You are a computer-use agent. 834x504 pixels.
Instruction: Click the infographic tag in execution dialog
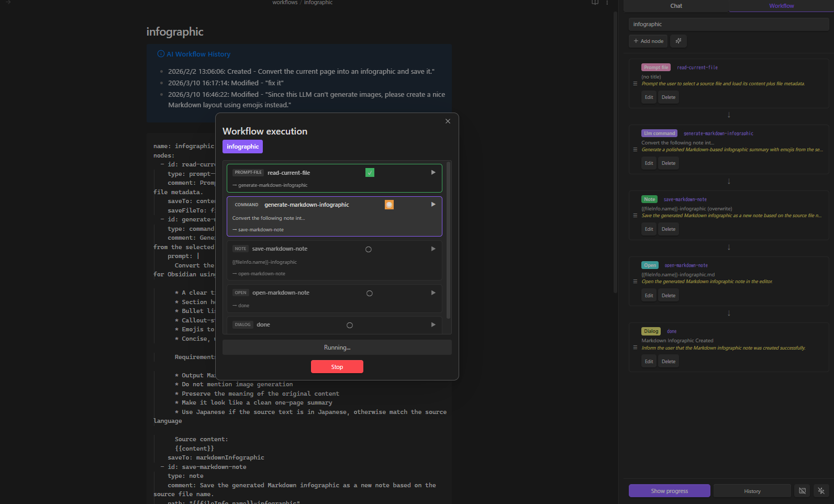[242, 147]
